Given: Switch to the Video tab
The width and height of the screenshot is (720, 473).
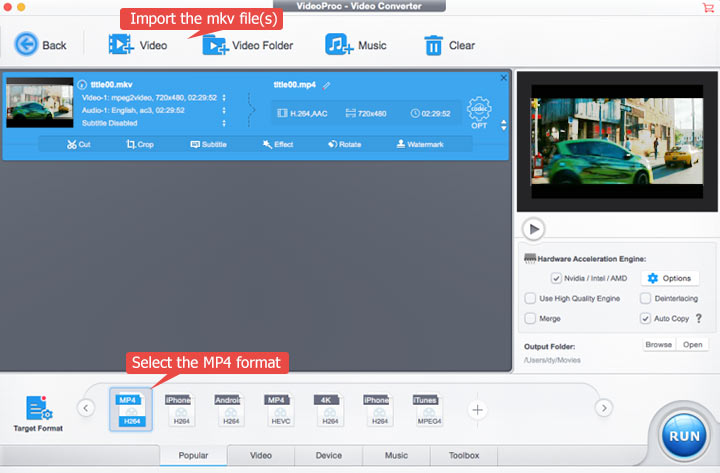Looking at the screenshot, I should click(x=261, y=456).
